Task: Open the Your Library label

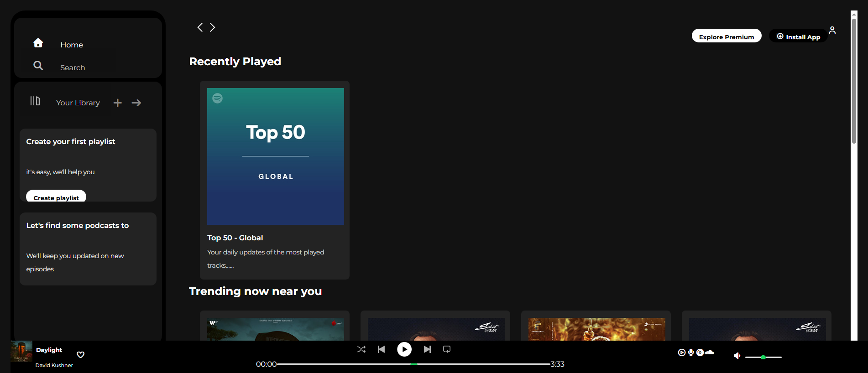Action: pos(78,103)
